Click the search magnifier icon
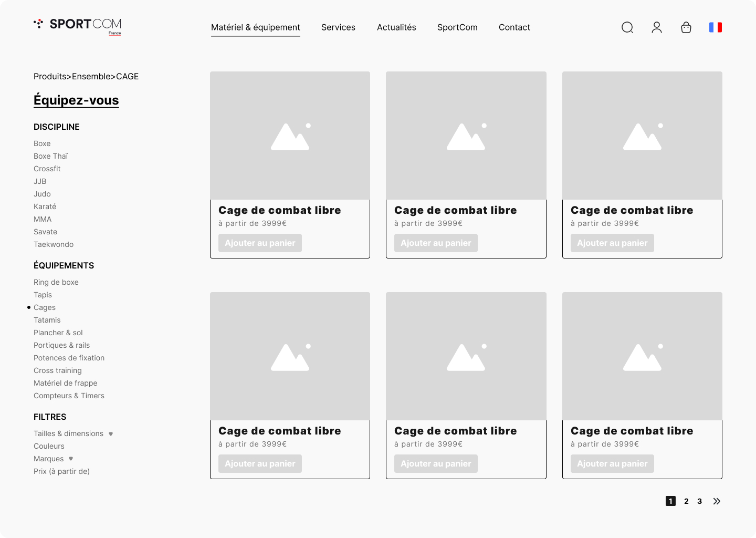756x538 pixels. (x=627, y=27)
